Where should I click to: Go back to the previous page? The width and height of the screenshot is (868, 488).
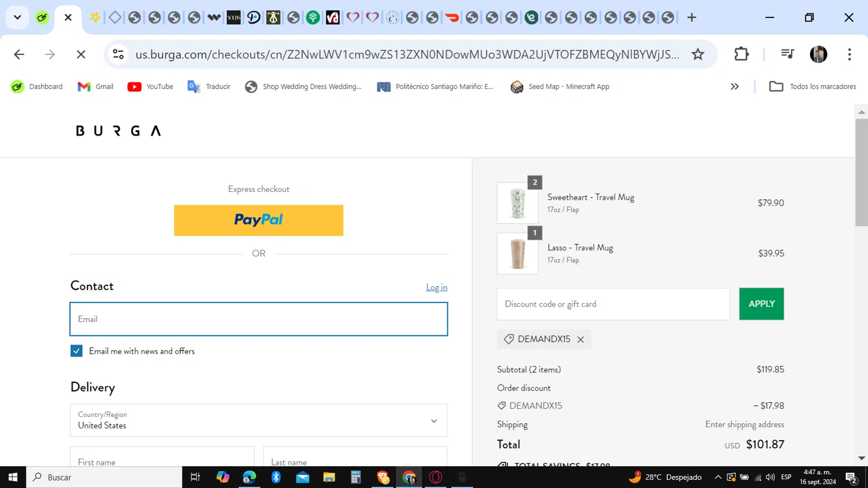pyautogui.click(x=19, y=54)
